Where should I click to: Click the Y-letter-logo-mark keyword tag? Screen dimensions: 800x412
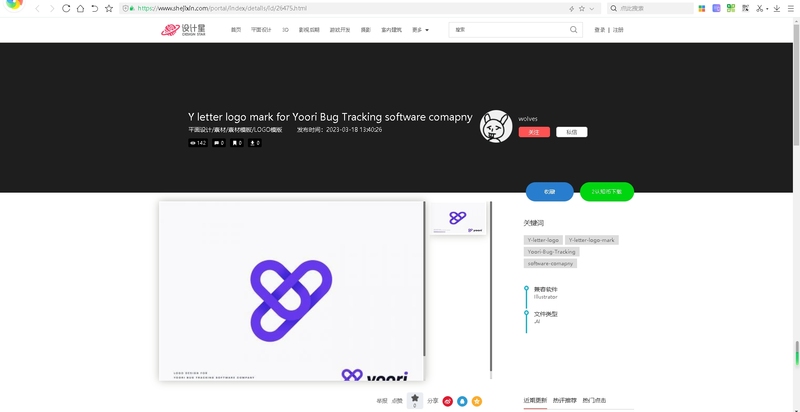(x=592, y=240)
